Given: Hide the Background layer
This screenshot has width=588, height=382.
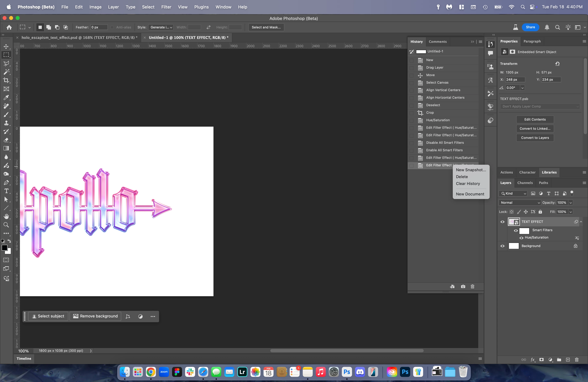Looking at the screenshot, I should [x=502, y=246].
